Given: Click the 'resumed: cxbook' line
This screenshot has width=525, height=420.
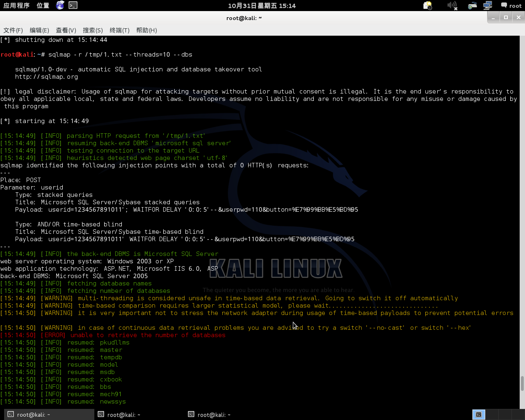Looking at the screenshot, I should (61, 379).
